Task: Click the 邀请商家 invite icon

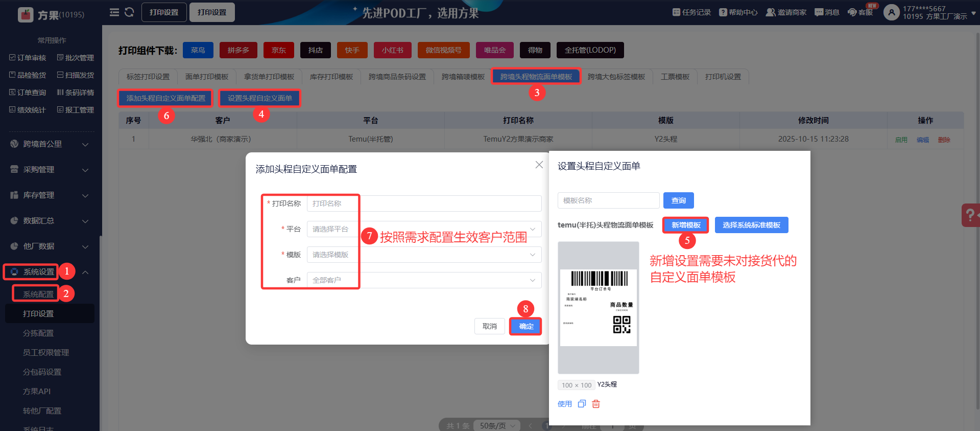Action: click(771, 12)
